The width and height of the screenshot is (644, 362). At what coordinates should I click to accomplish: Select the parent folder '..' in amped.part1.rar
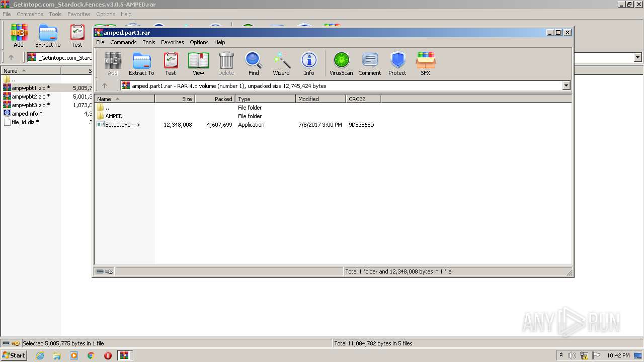pos(333,108)
